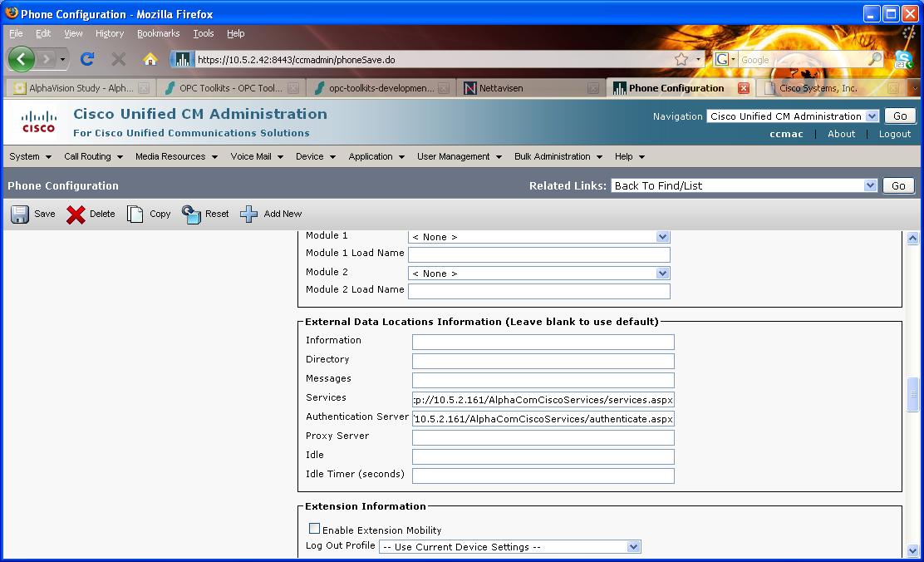This screenshot has width=924, height=562.
Task: Click the Directory input field
Action: click(x=543, y=361)
